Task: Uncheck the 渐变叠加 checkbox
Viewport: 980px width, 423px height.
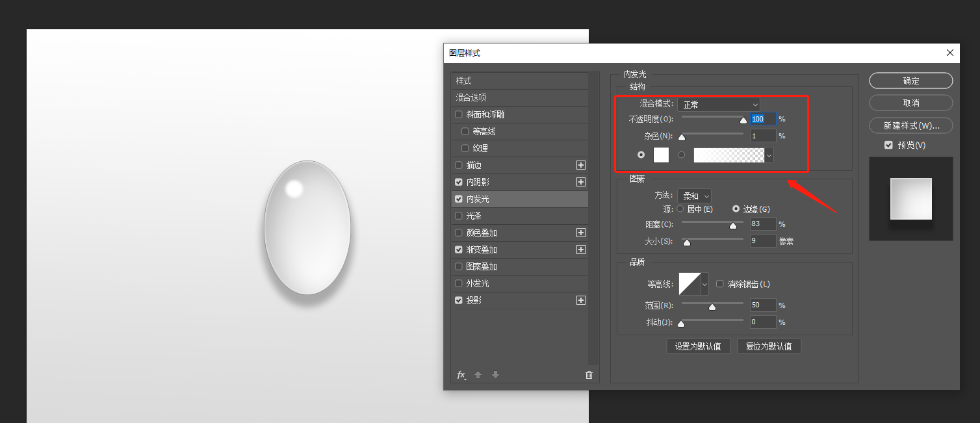Action: coord(459,250)
